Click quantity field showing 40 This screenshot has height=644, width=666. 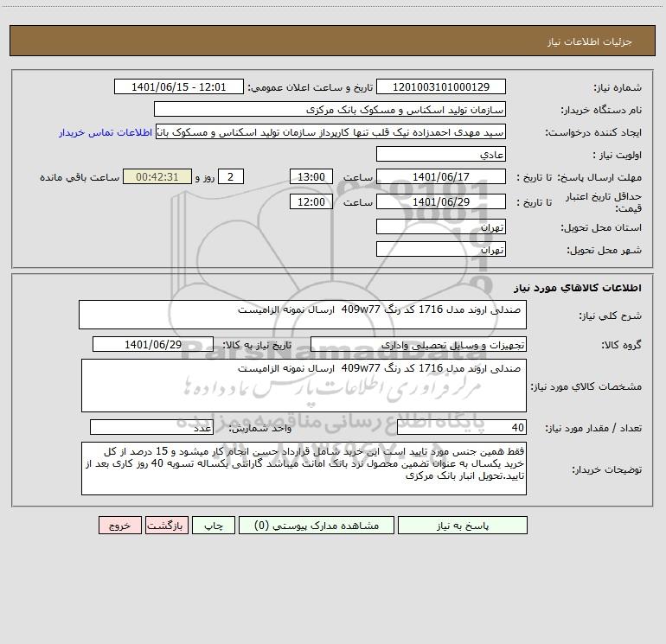coord(462,427)
